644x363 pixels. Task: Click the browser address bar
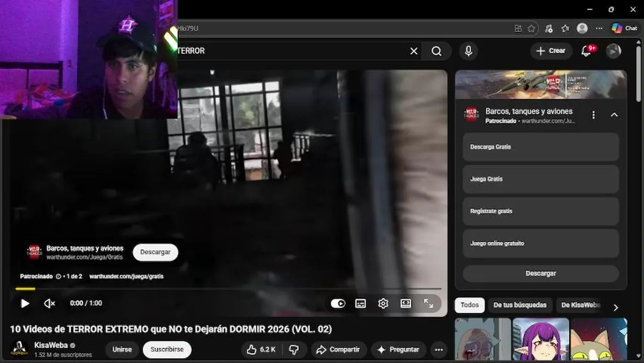pos(343,29)
